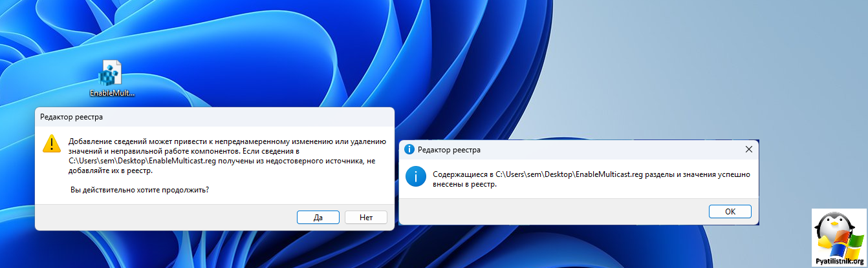Image resolution: width=868 pixels, height=268 pixels.
Task: Confirm the registry import with Да
Action: click(x=318, y=218)
